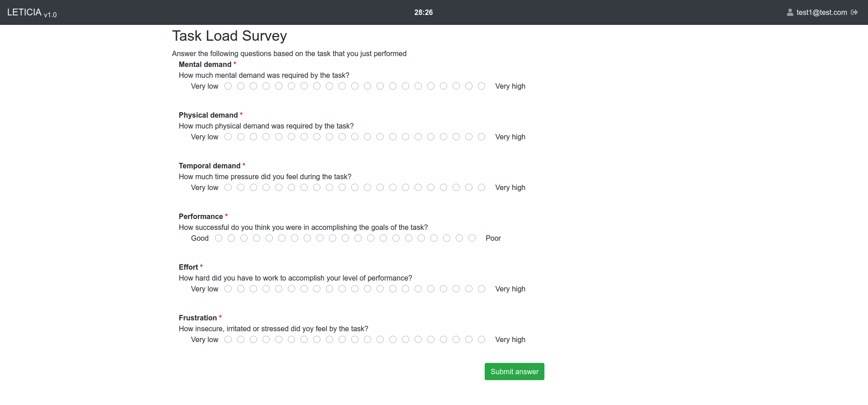This screenshot has width=868, height=405.
Task: Choose the middle (11th) Performance radio
Action: tap(345, 238)
